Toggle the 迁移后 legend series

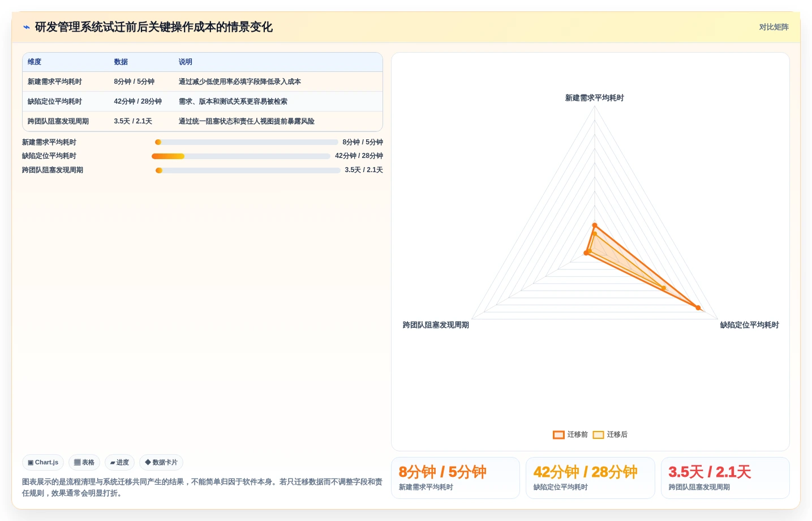coord(610,435)
